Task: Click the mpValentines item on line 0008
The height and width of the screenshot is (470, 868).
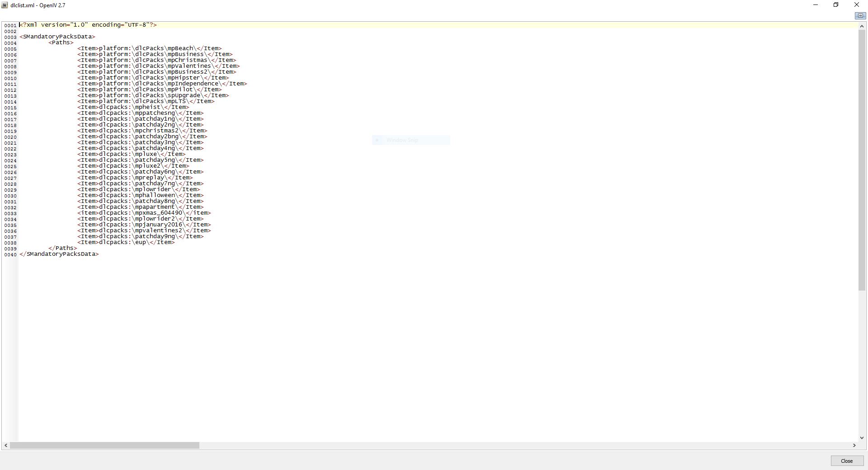Action: pyautogui.click(x=159, y=66)
